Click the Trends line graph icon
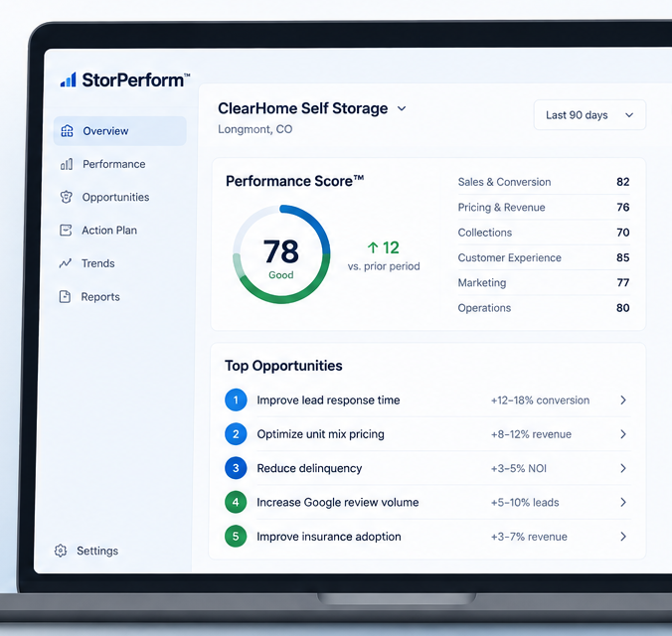Image resolution: width=672 pixels, height=636 pixels. (66, 263)
